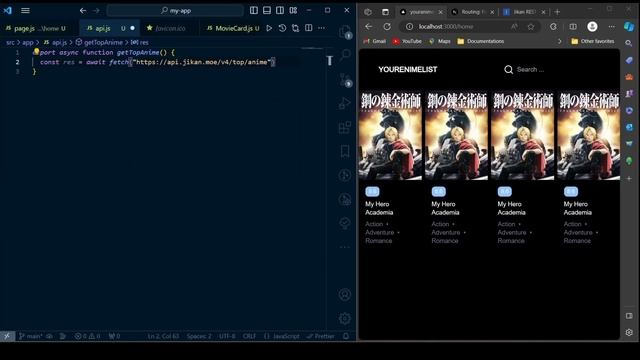Image resolution: width=640 pixels, height=360 pixels.
Task: Click the lightbulb quick-fix icon on line 1
Action: (36, 52)
